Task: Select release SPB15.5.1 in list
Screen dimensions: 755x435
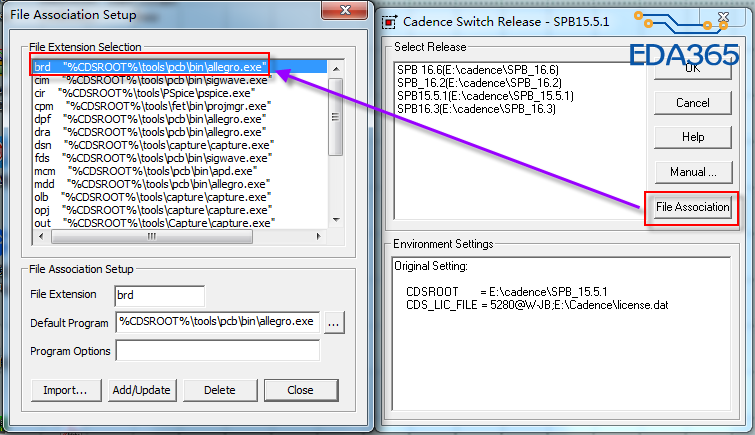Action: pos(485,96)
